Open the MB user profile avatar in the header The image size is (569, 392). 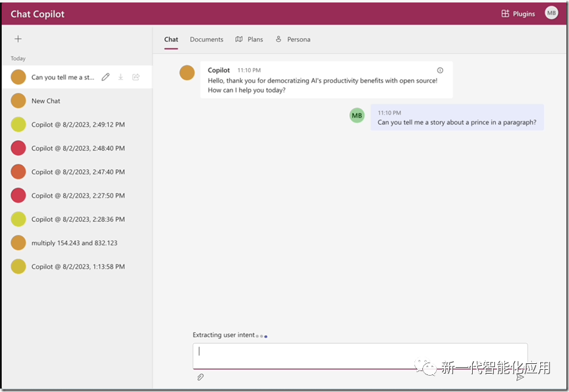[551, 13]
